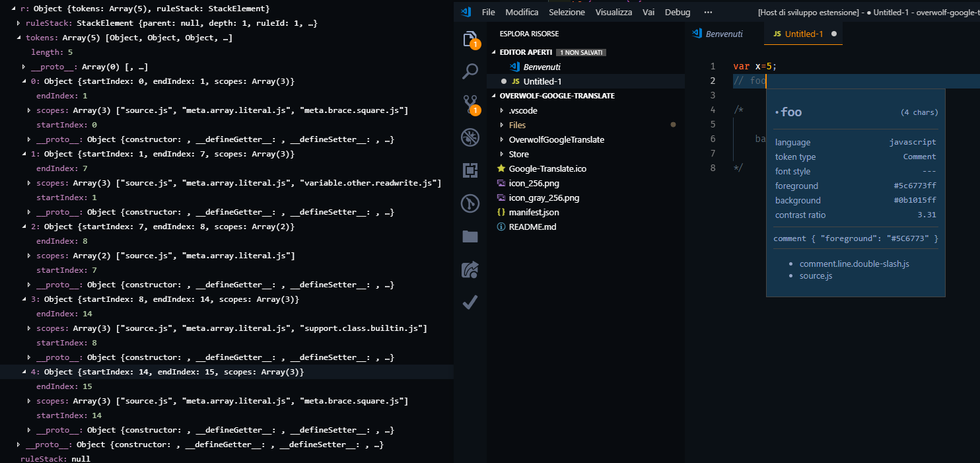Click the JS icon on the Untitled-1 tab
The width and height of the screenshot is (980, 463).
coord(777,34)
